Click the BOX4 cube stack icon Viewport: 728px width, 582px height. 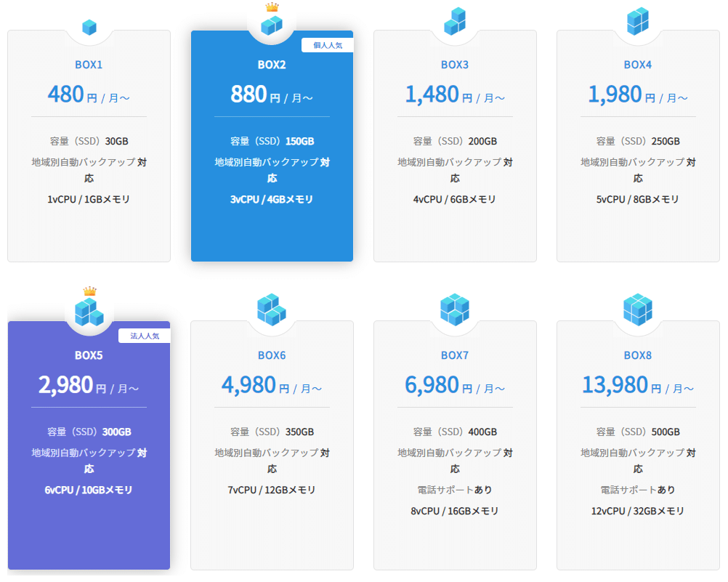pos(638,21)
